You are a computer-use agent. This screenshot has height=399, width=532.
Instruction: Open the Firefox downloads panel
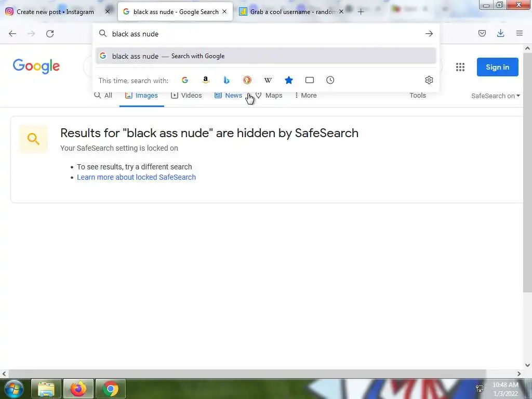500,33
